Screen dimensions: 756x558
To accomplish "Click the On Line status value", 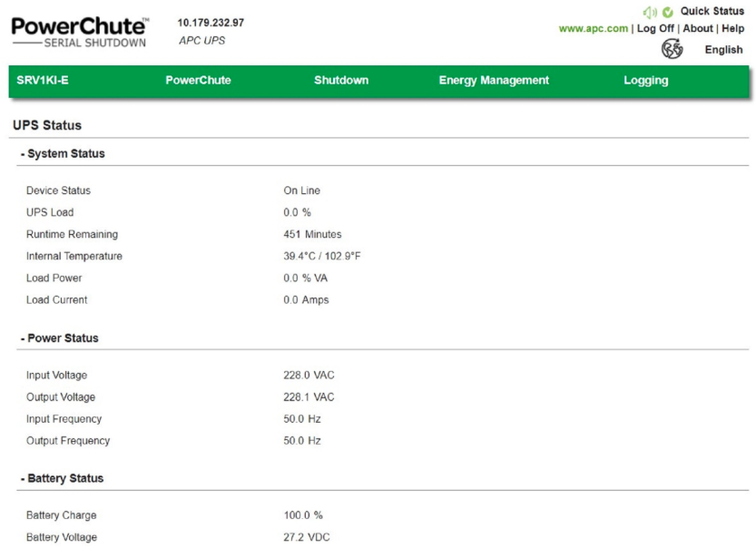I will point(302,191).
